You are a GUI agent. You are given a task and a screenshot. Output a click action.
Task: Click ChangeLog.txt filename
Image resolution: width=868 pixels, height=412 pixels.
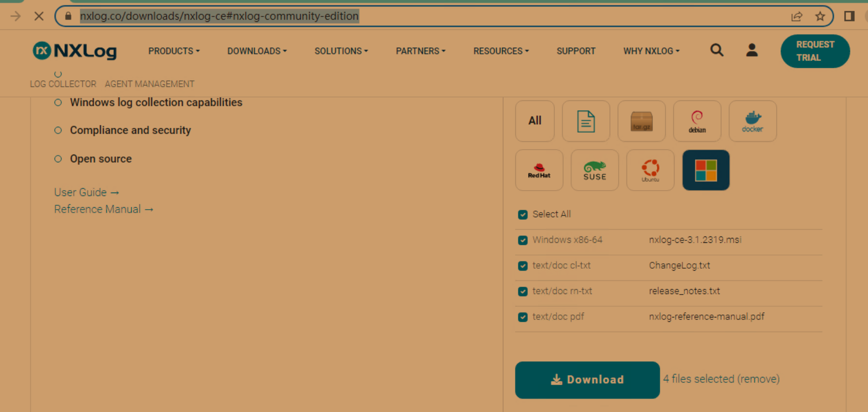(679, 266)
